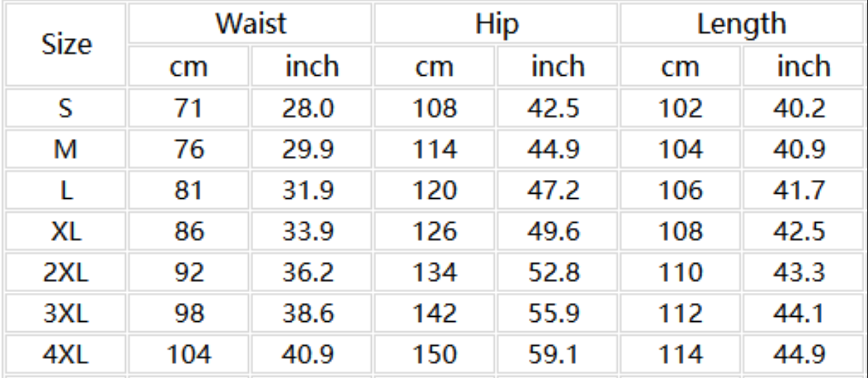
Task: Click the inch subheader under Length
Action: pyautogui.click(x=803, y=67)
